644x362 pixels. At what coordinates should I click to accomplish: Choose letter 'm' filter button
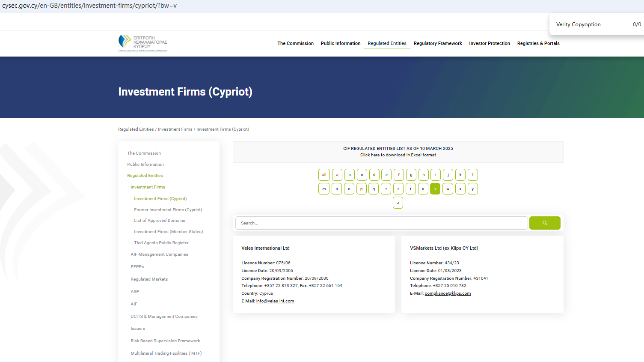pyautogui.click(x=324, y=189)
